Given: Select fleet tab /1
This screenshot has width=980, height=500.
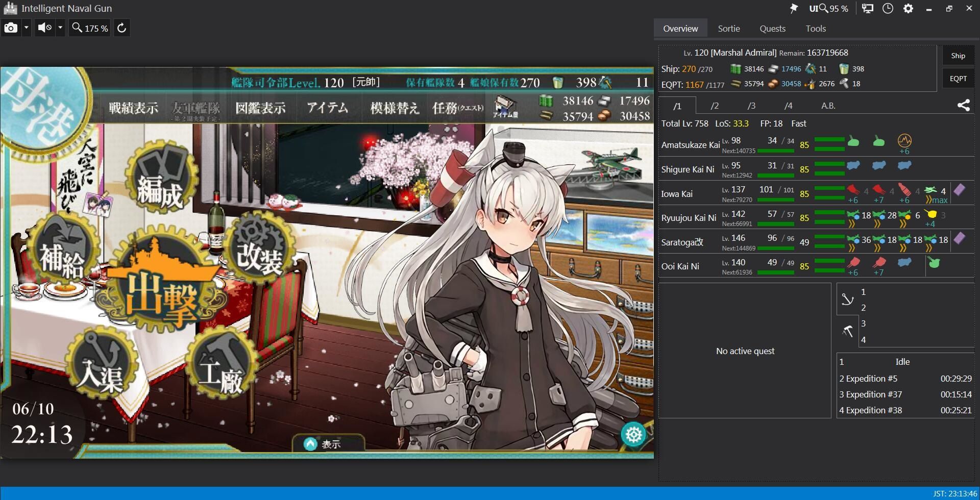Looking at the screenshot, I should [677, 106].
